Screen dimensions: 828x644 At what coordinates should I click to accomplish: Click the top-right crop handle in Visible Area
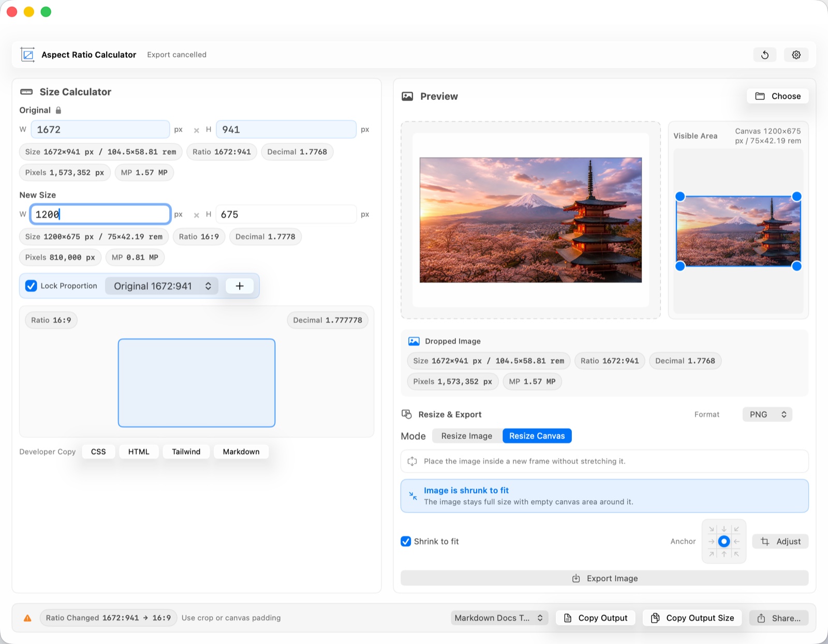(x=797, y=197)
